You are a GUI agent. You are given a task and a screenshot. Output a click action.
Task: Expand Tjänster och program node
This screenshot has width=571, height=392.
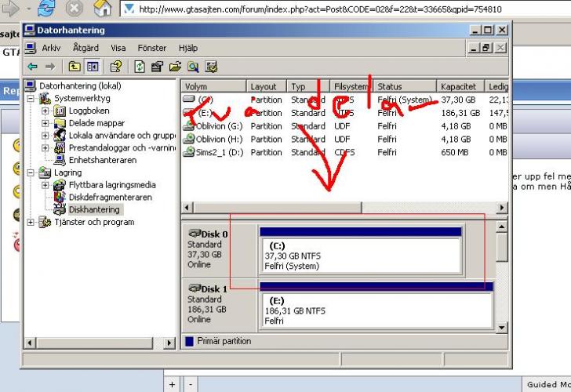point(31,223)
